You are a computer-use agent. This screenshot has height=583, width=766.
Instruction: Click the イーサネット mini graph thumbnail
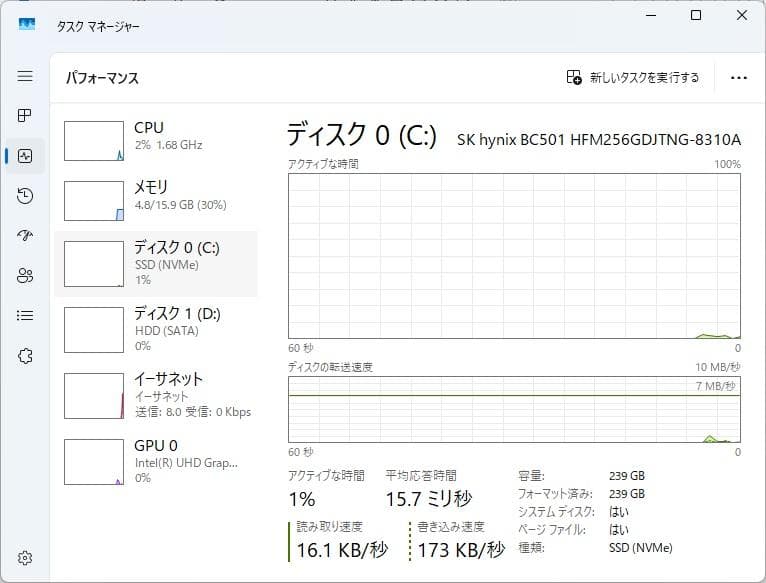[x=94, y=396]
